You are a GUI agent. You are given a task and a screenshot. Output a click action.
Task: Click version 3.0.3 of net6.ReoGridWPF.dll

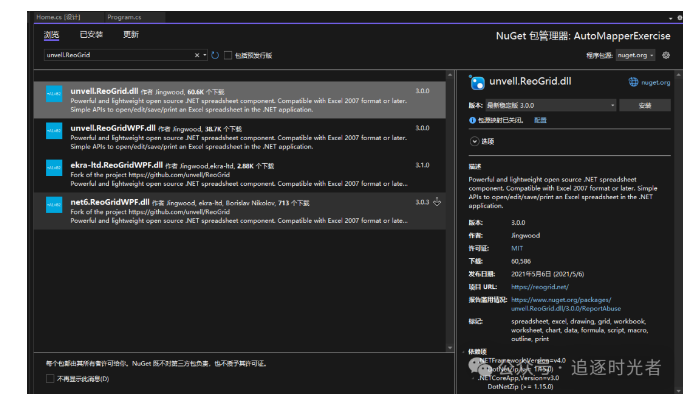[x=422, y=202]
